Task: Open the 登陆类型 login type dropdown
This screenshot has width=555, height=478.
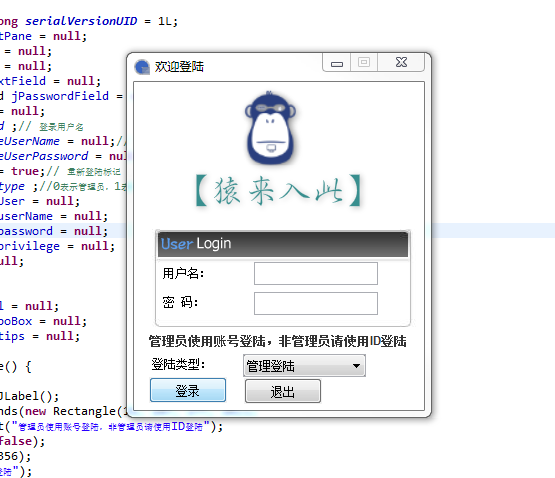Action: (x=304, y=366)
